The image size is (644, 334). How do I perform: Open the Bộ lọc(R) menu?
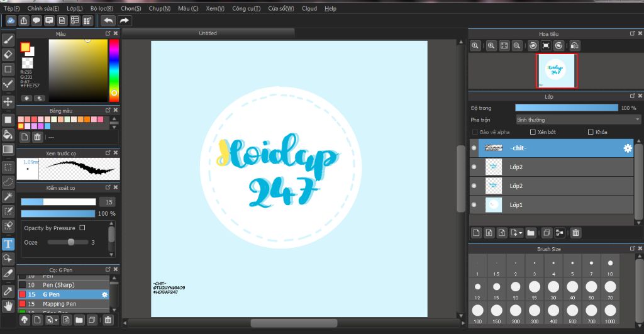pyautogui.click(x=101, y=8)
